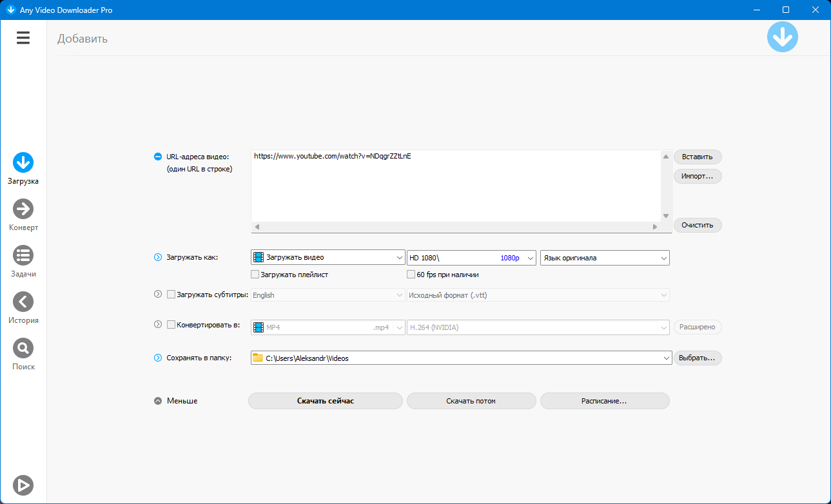Open the Загружать видео dropdown
Screen dimensions: 831x504
pos(328,258)
